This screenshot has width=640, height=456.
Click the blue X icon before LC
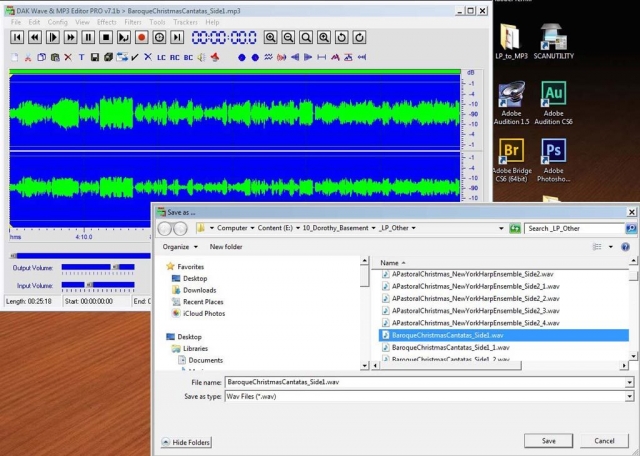(x=148, y=58)
